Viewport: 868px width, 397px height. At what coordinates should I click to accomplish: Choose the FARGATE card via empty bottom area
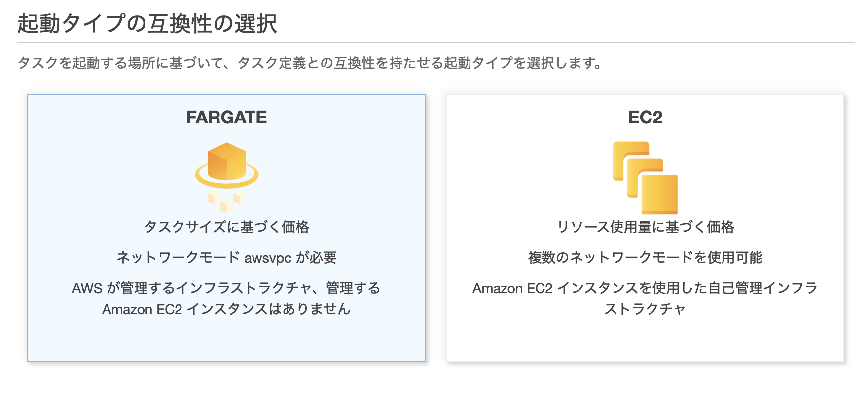click(226, 341)
